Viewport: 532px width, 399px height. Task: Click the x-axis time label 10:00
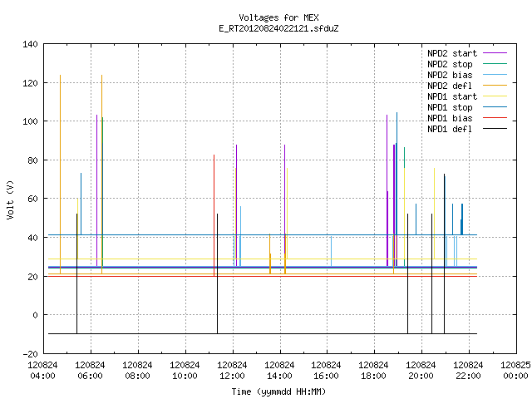pyautogui.click(x=185, y=377)
